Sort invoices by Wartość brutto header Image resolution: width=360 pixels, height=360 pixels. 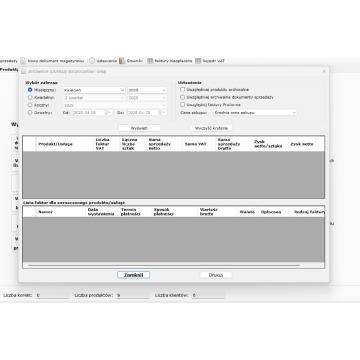(x=217, y=212)
